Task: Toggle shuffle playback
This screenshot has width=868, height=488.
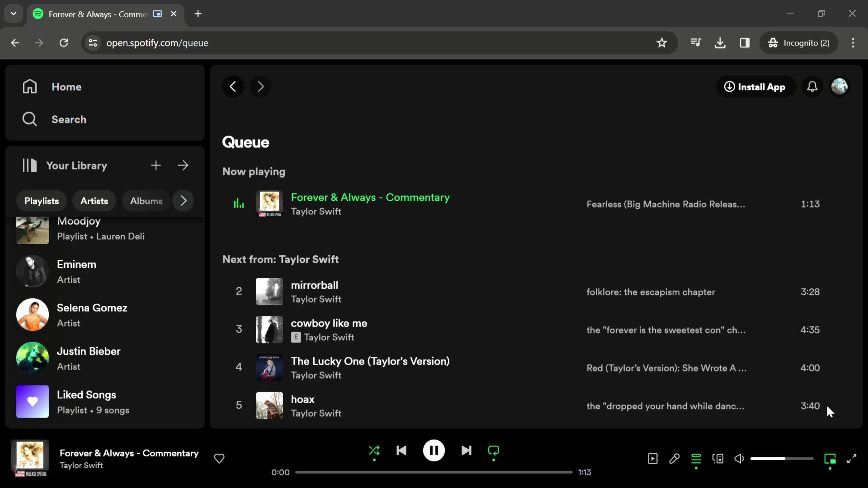Action: pos(374,451)
